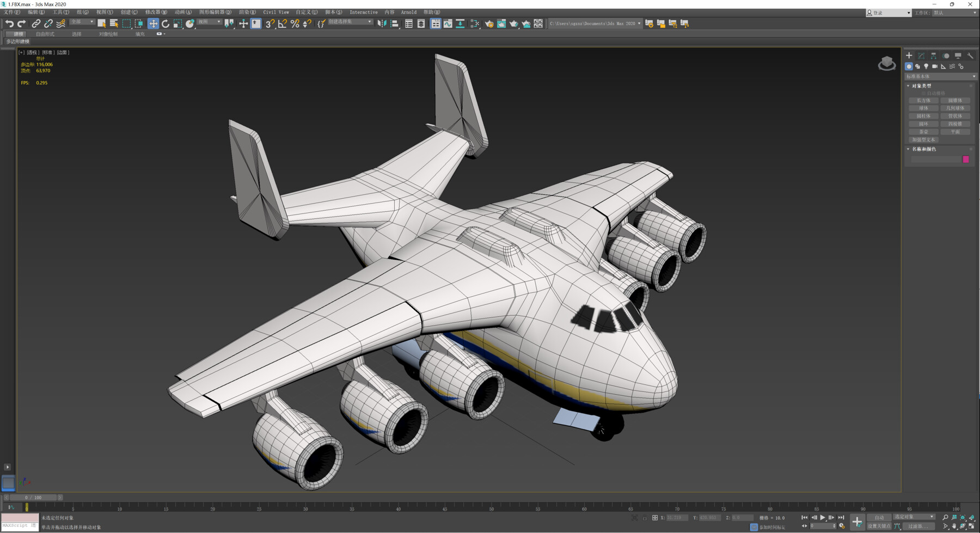The image size is (980, 533).
Task: Click the 茶壶 Teapot creation button
Action: click(923, 132)
